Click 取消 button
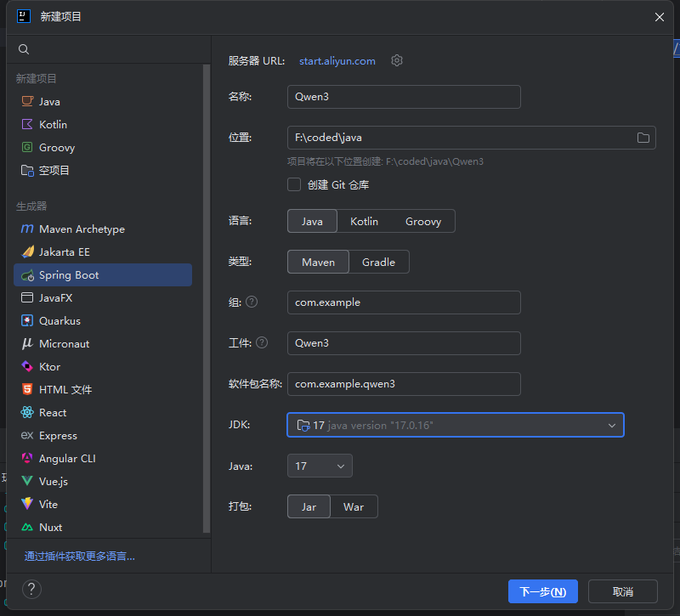680x616 pixels. tap(623, 591)
